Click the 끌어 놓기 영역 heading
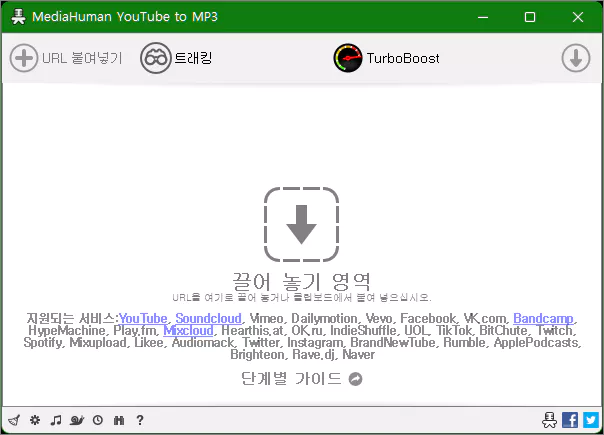Image resolution: width=604 pixels, height=435 pixels. click(x=302, y=282)
